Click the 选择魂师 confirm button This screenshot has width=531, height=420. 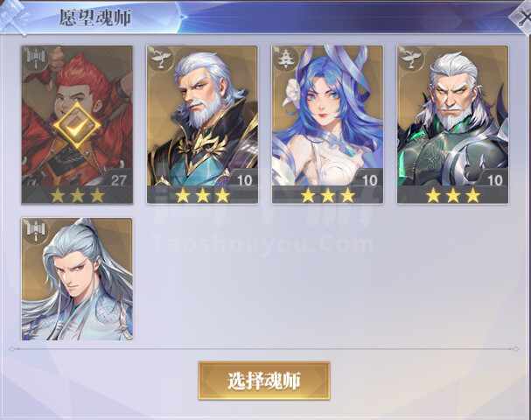(264, 381)
